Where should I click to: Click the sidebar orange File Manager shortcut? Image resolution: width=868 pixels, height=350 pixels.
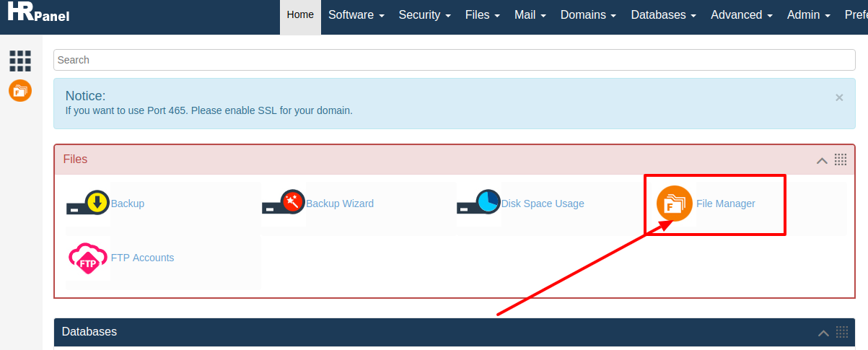click(x=20, y=91)
